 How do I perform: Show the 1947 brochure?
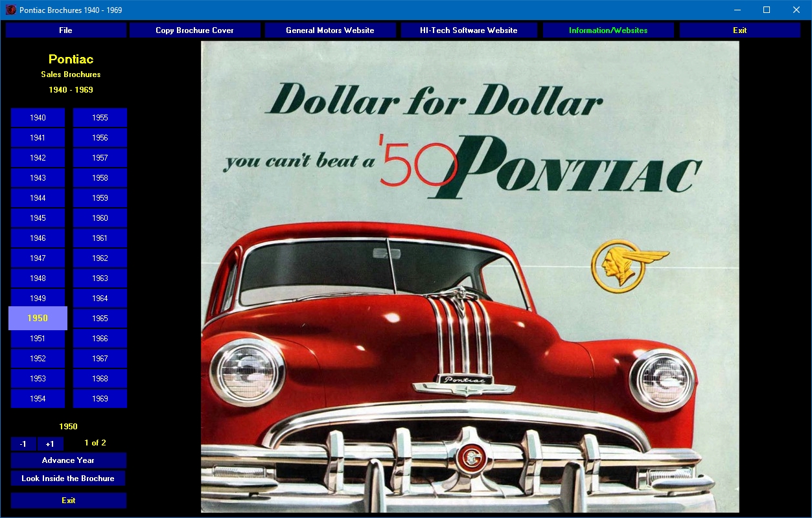click(x=38, y=258)
